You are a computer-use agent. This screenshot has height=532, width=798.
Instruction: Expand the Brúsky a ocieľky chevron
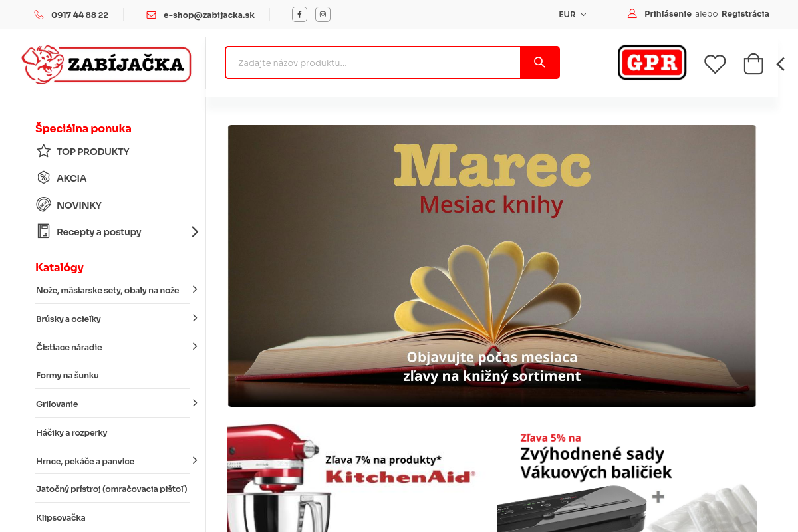195,317
